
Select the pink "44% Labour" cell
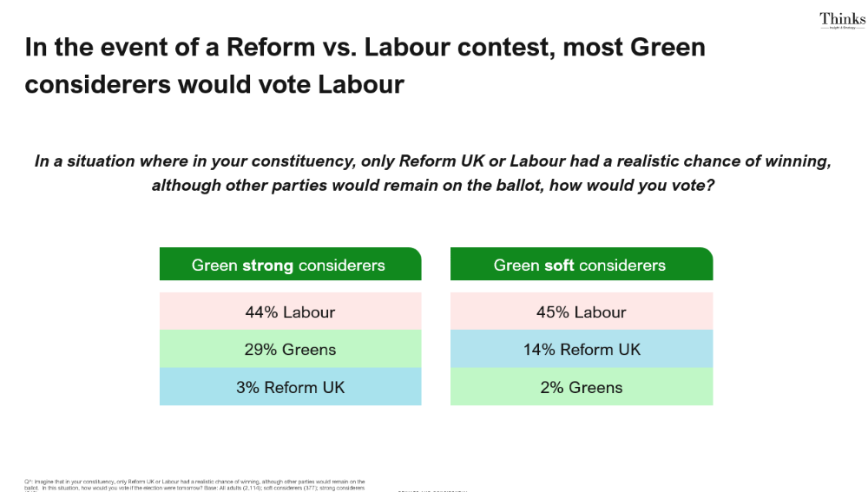290,312
